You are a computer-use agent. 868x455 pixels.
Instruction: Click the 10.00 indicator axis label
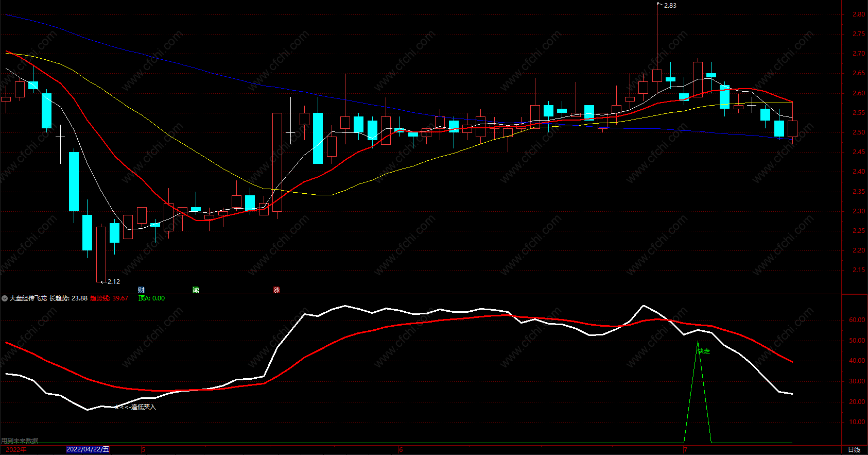click(x=857, y=422)
